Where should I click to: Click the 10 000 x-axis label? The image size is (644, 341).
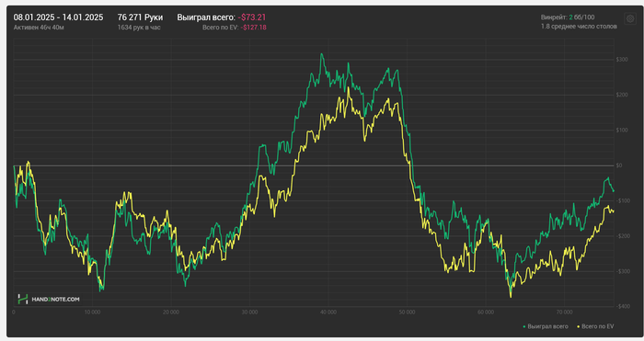click(92, 313)
